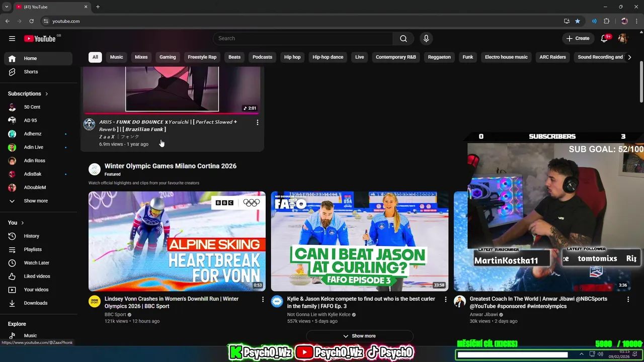This screenshot has width=644, height=362.
Task: Open BBC Sport channel avatar
Action: click(x=95, y=301)
